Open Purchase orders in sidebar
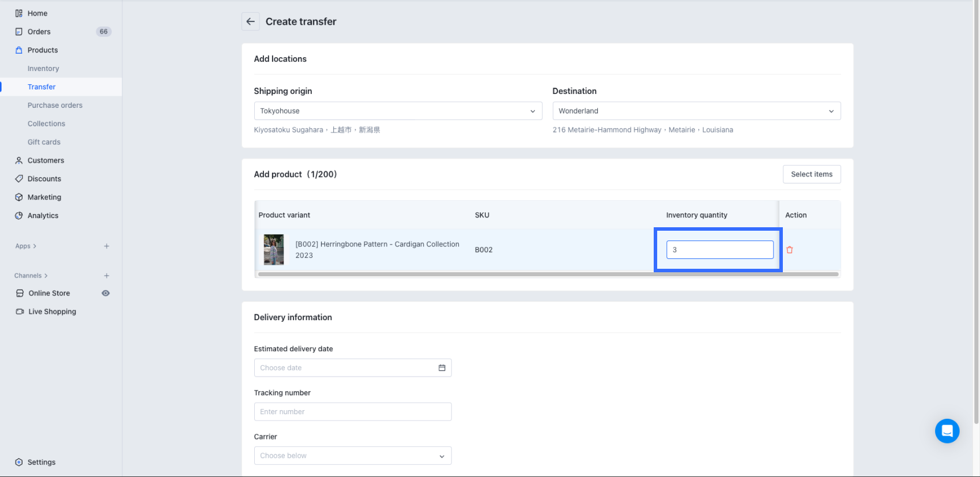The height and width of the screenshot is (477, 980). [x=55, y=106]
